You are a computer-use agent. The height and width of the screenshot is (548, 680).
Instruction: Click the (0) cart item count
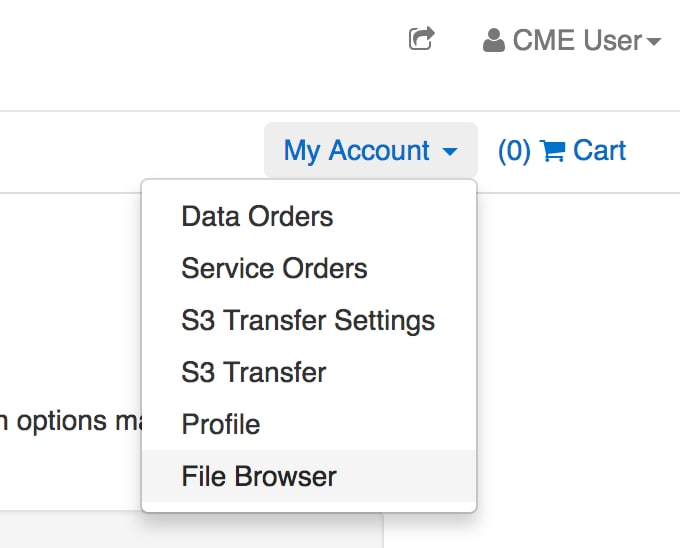514,151
